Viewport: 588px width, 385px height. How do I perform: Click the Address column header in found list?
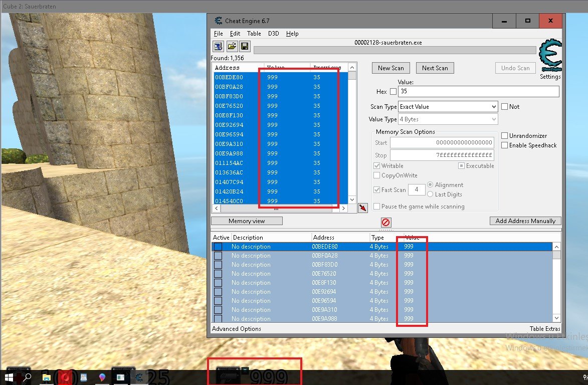coord(239,68)
